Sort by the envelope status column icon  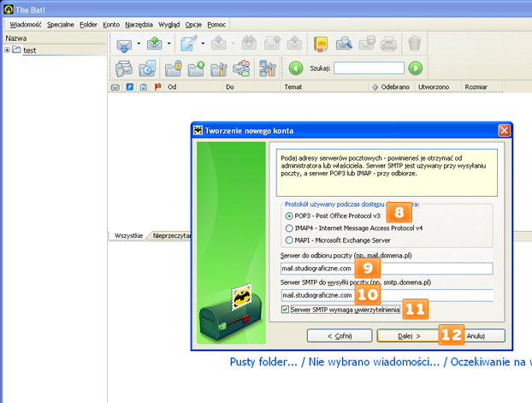coord(115,87)
